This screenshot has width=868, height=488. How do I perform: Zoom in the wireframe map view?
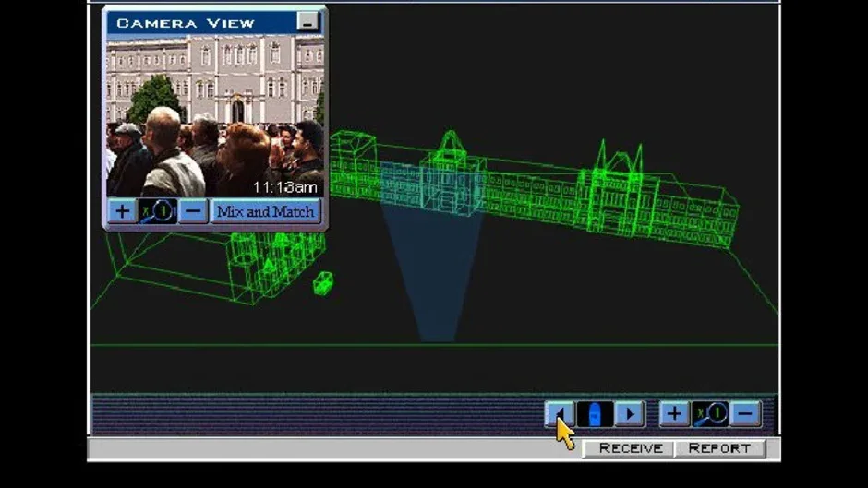click(x=674, y=413)
